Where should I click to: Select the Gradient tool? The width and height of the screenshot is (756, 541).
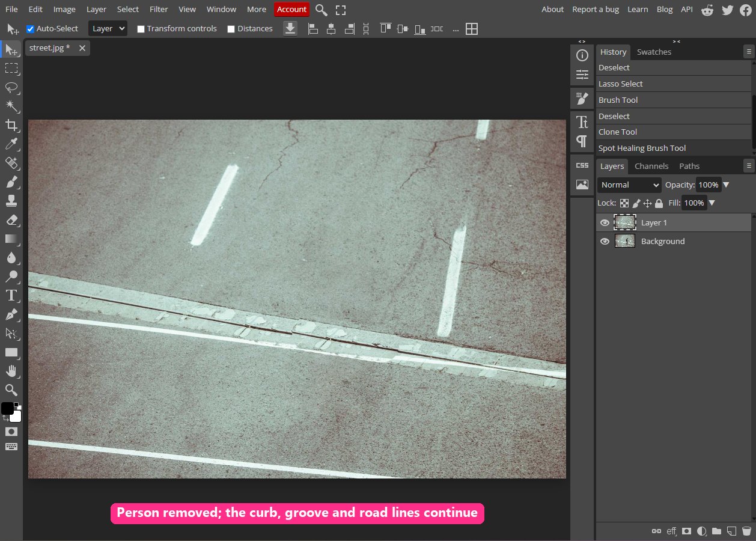click(11, 239)
